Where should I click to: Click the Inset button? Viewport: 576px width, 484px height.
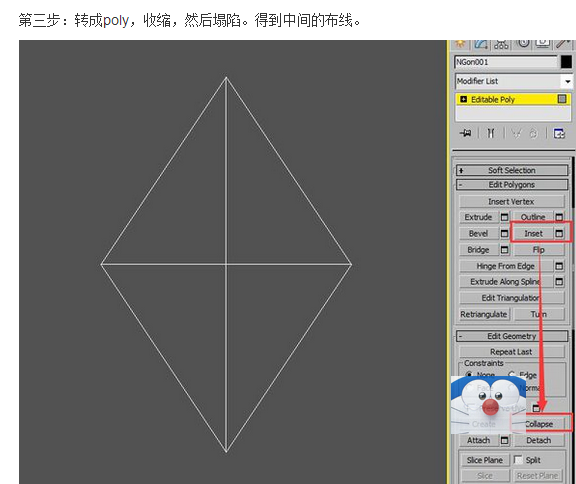pos(533,234)
